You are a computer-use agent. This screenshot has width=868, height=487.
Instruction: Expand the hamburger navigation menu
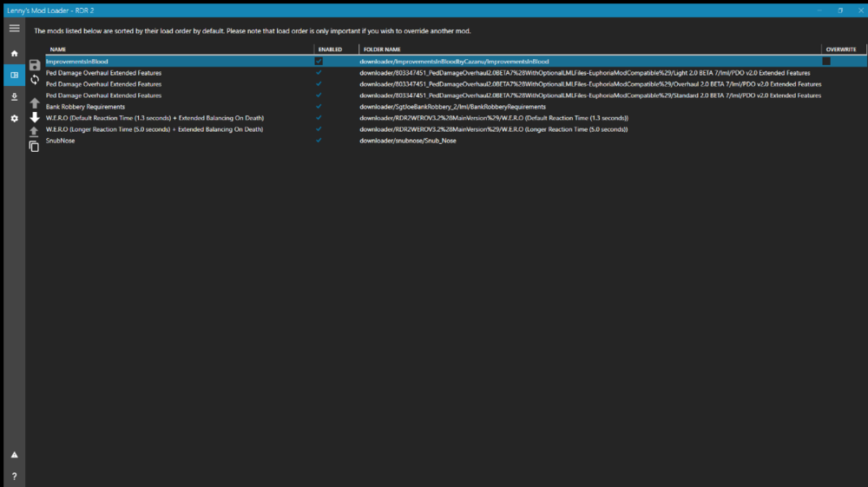(x=14, y=29)
